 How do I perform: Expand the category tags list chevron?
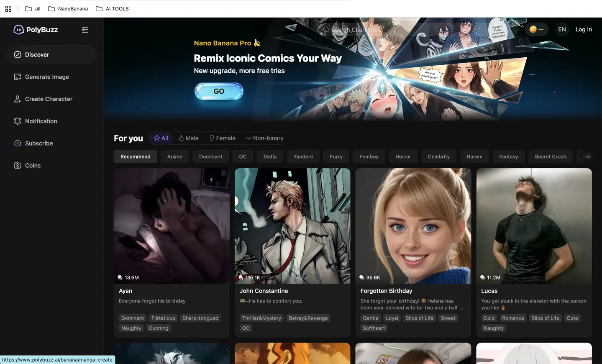point(587,156)
